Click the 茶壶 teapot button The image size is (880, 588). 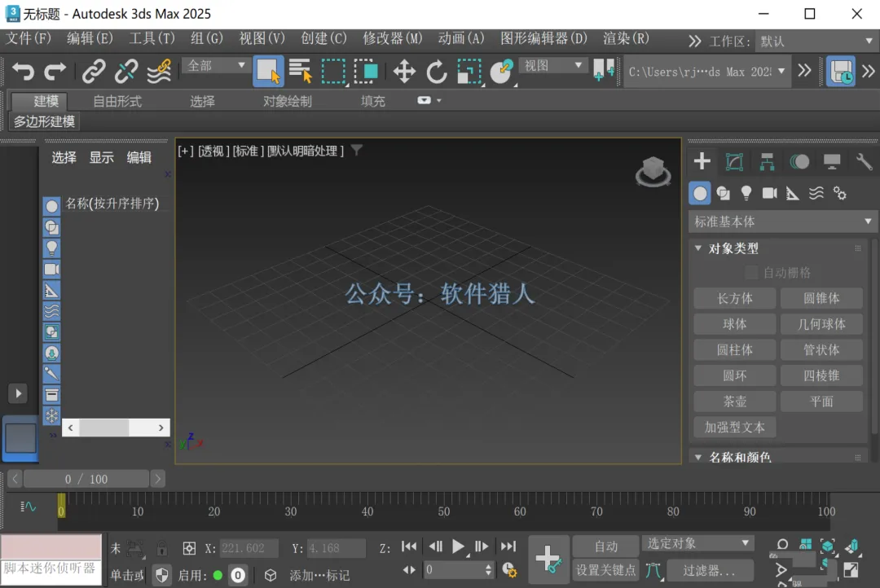click(735, 402)
